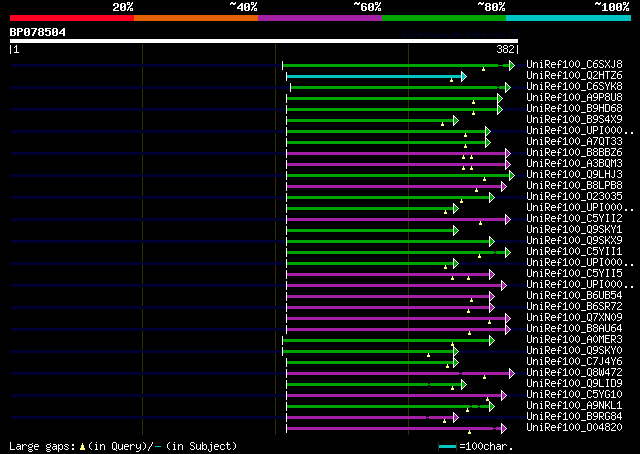
Task: Click the arrowhead ending the Q9LID9 alignment
Action: (x=464, y=385)
